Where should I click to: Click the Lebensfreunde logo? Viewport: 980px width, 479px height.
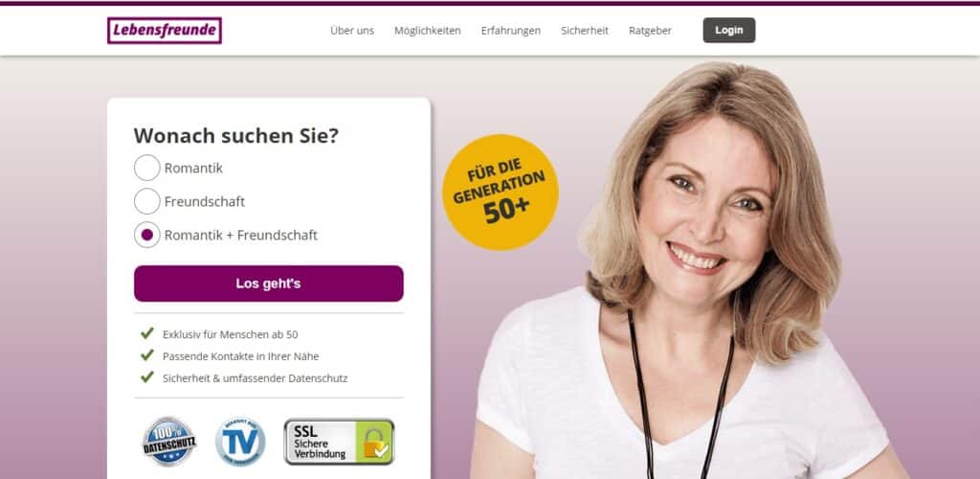pos(165,30)
